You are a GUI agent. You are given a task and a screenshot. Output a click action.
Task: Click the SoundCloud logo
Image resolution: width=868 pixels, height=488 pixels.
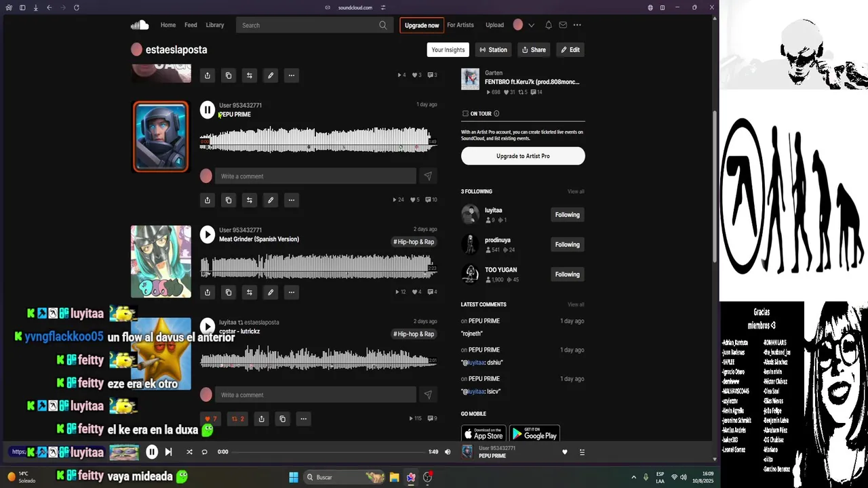click(140, 25)
